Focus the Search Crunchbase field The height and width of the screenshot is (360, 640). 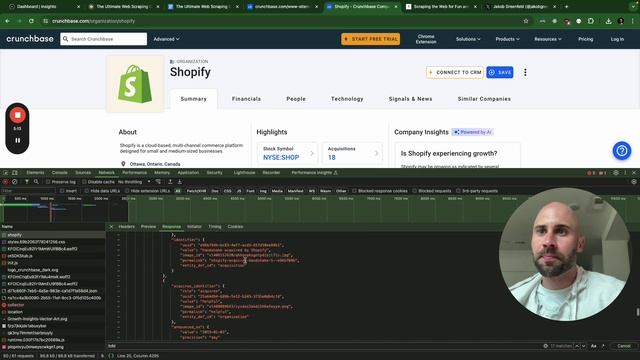pos(104,39)
